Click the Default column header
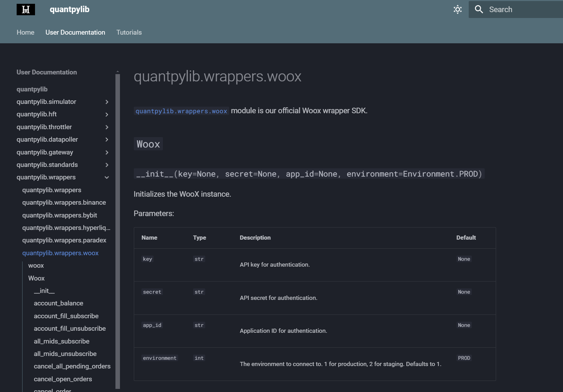The height and width of the screenshot is (392, 563). (466, 238)
